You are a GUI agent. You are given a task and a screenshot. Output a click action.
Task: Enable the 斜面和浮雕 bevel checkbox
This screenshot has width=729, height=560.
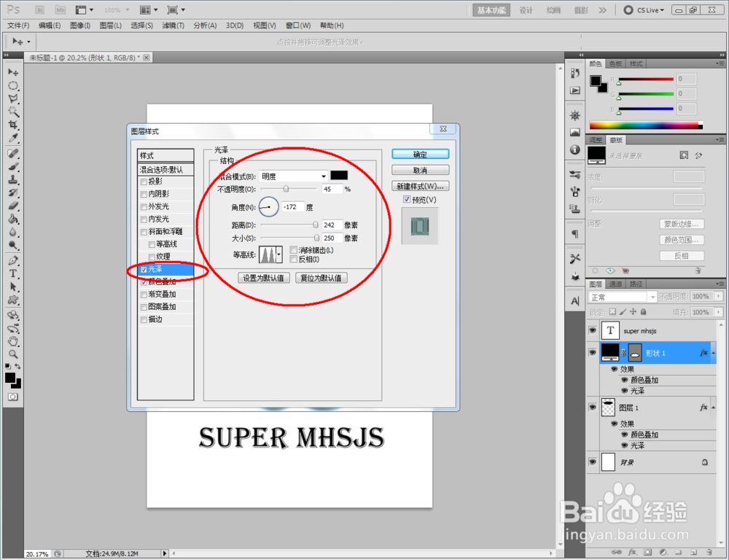click(x=144, y=232)
